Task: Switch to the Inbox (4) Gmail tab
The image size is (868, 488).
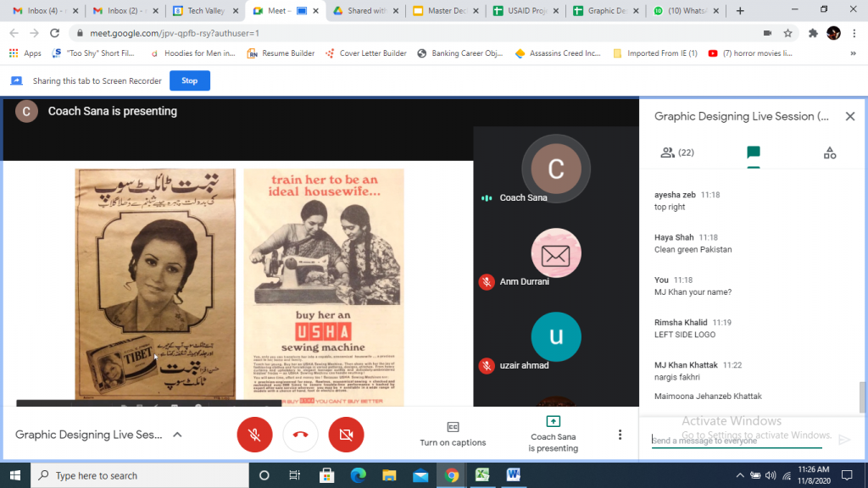Action: [44, 10]
